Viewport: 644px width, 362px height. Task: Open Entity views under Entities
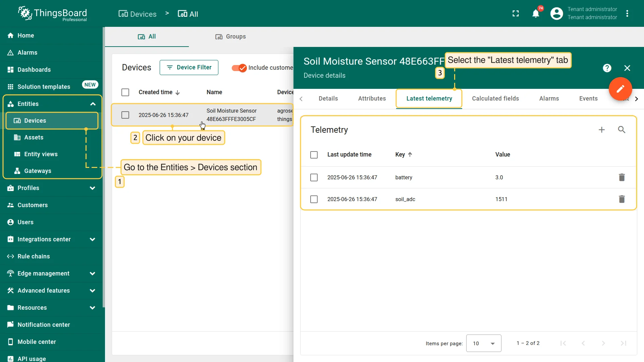pyautogui.click(x=52, y=154)
